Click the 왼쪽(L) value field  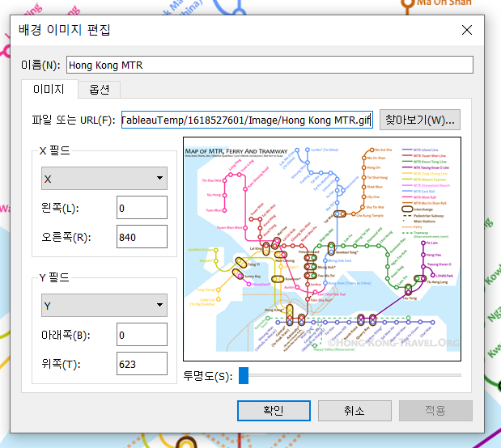[142, 208]
